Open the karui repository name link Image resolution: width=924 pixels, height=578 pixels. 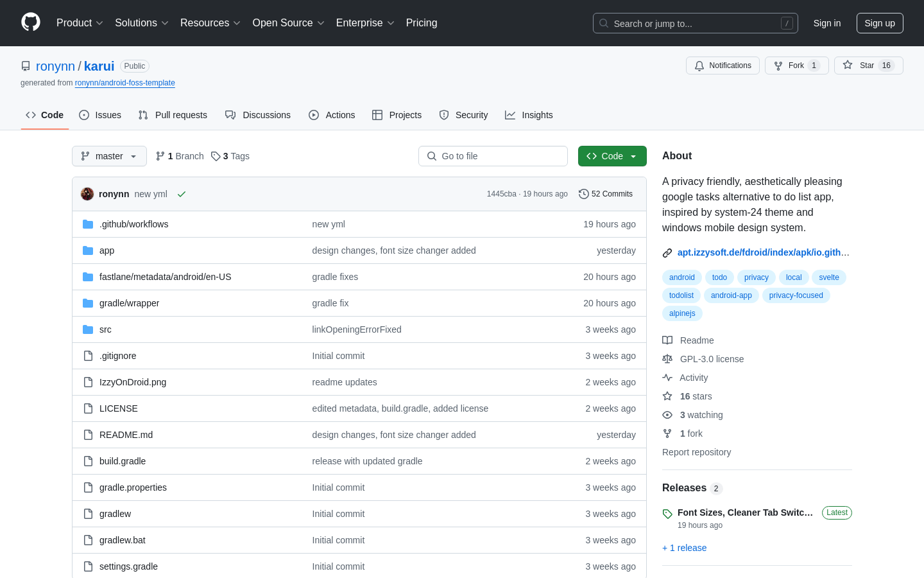[99, 66]
